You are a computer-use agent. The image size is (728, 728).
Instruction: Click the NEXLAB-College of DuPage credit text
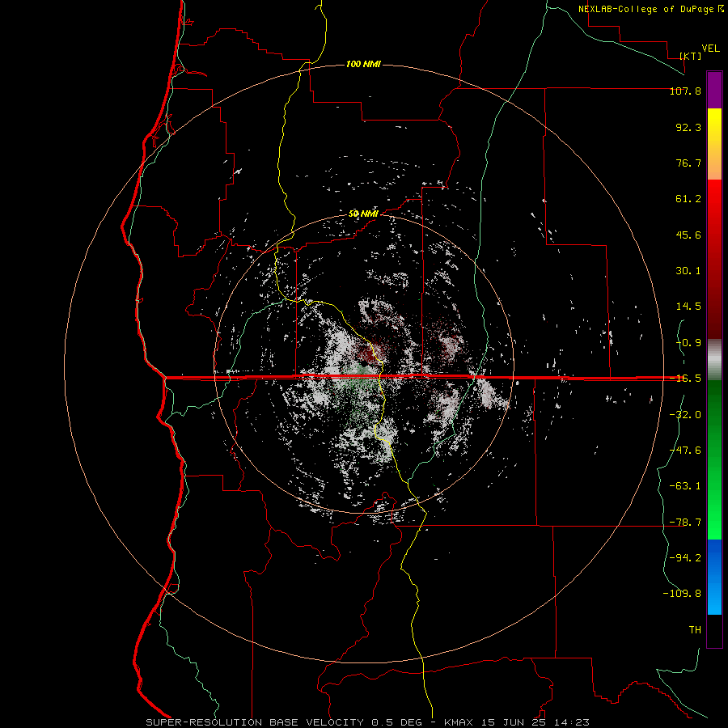(650, 9)
